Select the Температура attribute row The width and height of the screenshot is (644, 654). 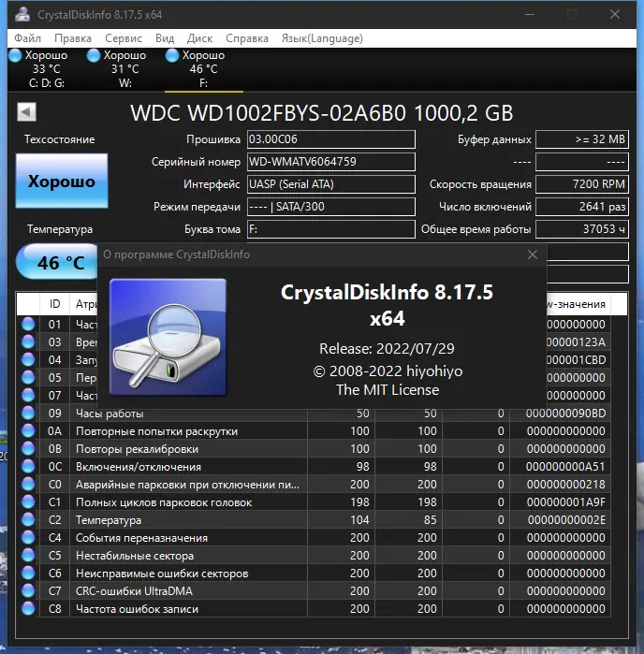click(x=314, y=519)
